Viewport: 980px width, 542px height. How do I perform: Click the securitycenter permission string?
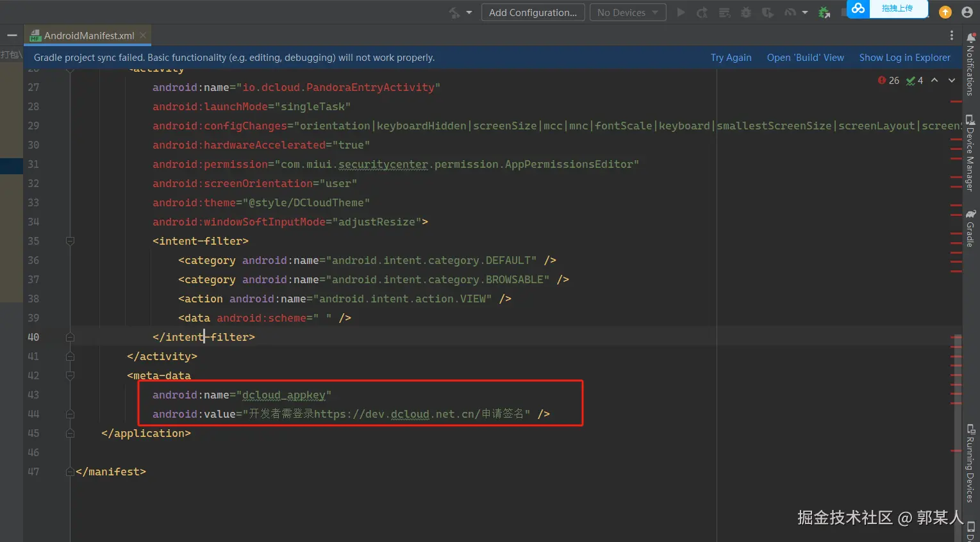(457, 164)
